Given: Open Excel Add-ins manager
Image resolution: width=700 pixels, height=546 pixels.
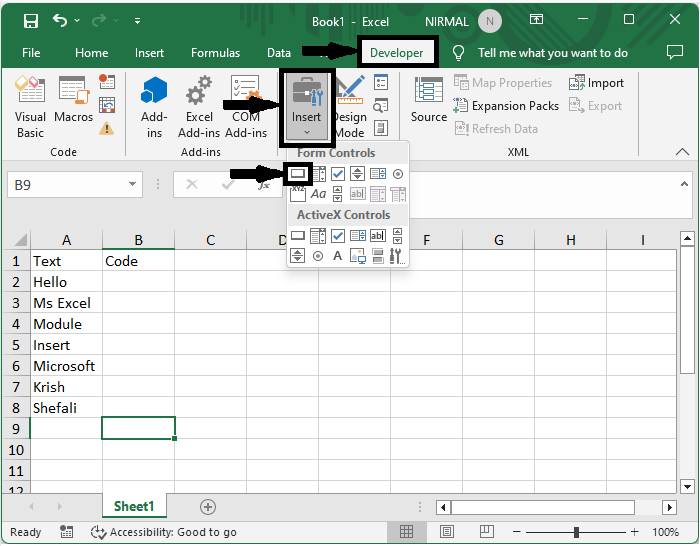Looking at the screenshot, I should pos(199,107).
